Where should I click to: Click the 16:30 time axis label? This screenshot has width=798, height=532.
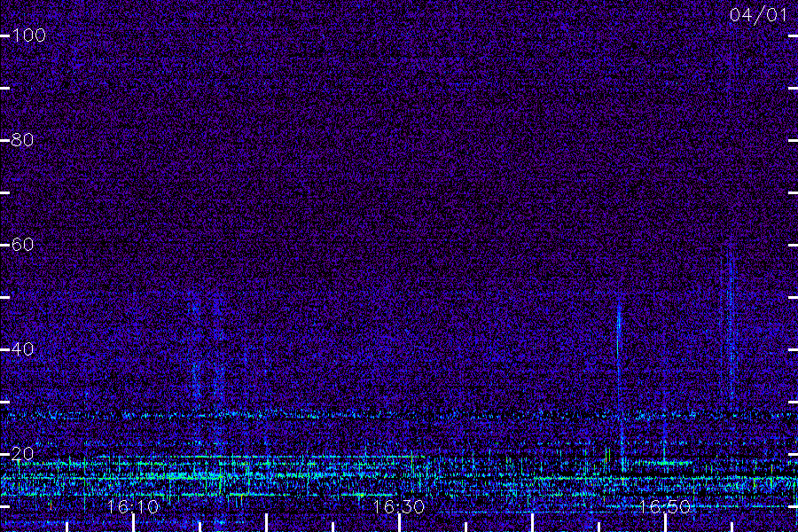pos(399,506)
